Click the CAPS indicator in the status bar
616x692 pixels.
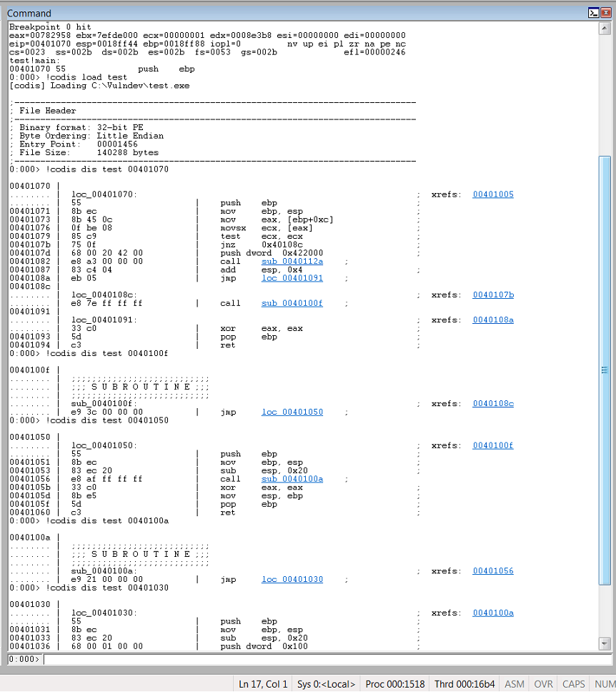573,684
